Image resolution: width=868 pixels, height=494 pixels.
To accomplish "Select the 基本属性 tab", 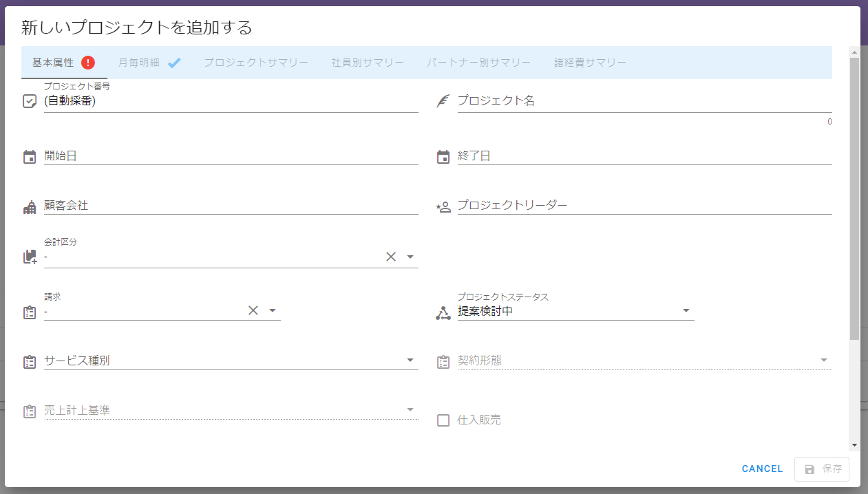I will tap(53, 63).
